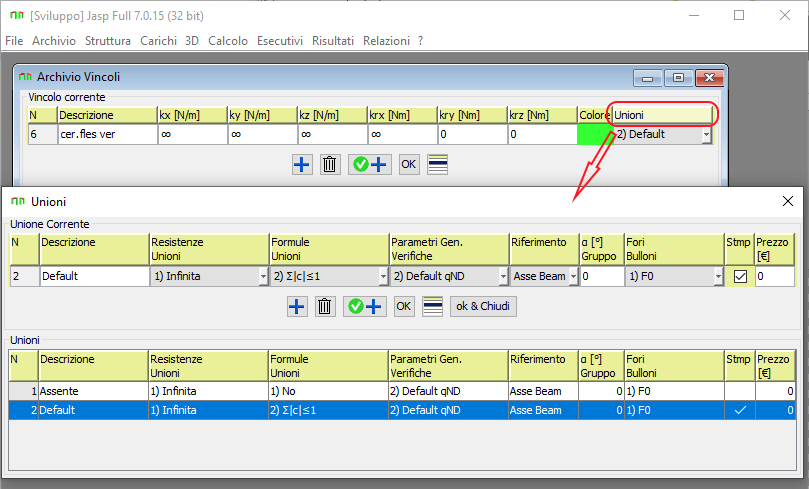Edit α [°] Gruppo field in Unione Corrente
The height and width of the screenshot is (489, 809).
(x=602, y=276)
